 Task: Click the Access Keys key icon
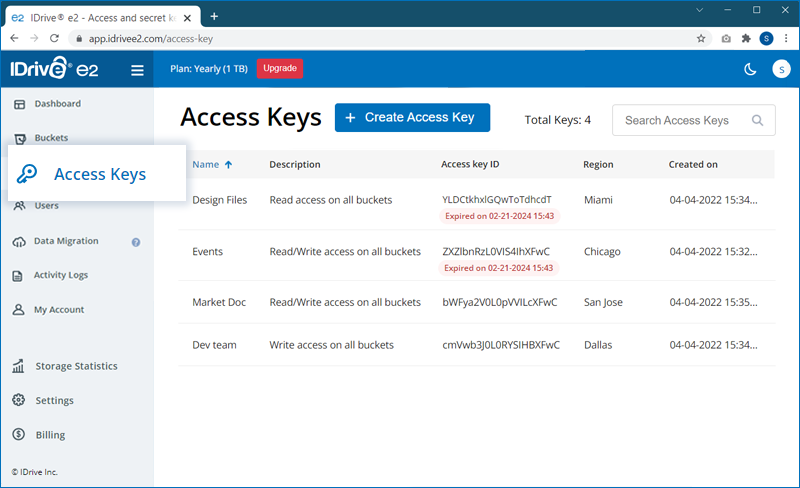(27, 174)
